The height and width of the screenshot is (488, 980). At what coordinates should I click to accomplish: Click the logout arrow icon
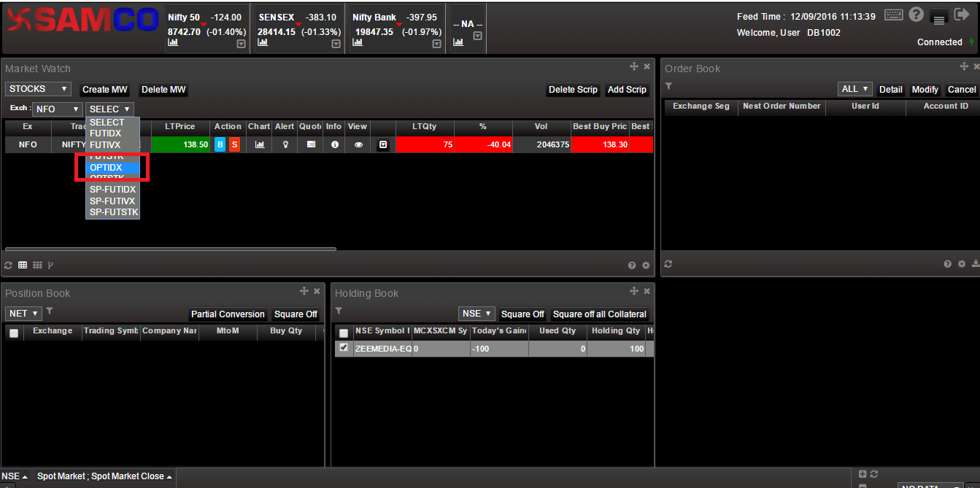point(961,15)
